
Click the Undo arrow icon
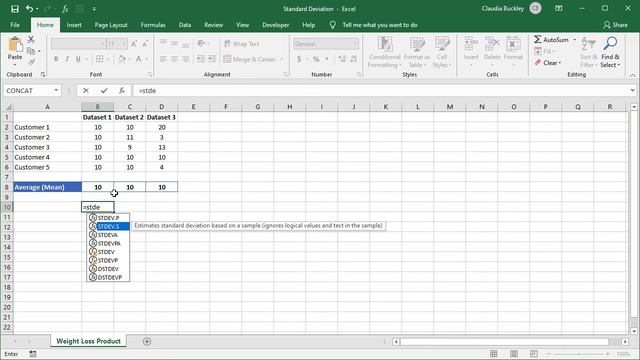(29, 9)
